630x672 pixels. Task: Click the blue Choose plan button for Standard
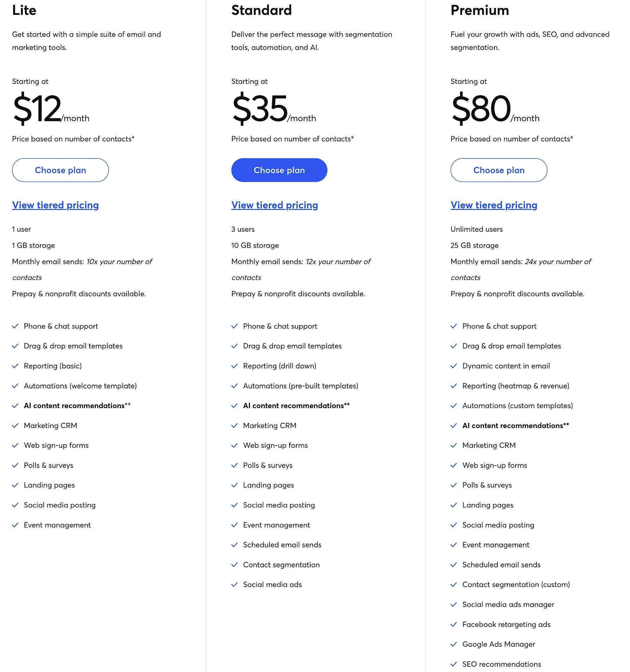pyautogui.click(x=279, y=170)
